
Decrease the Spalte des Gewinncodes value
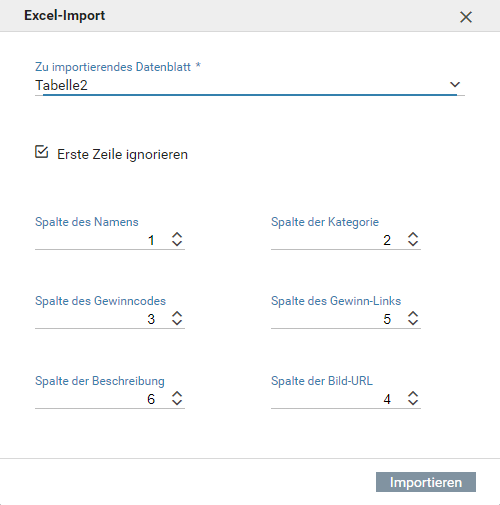tap(177, 322)
